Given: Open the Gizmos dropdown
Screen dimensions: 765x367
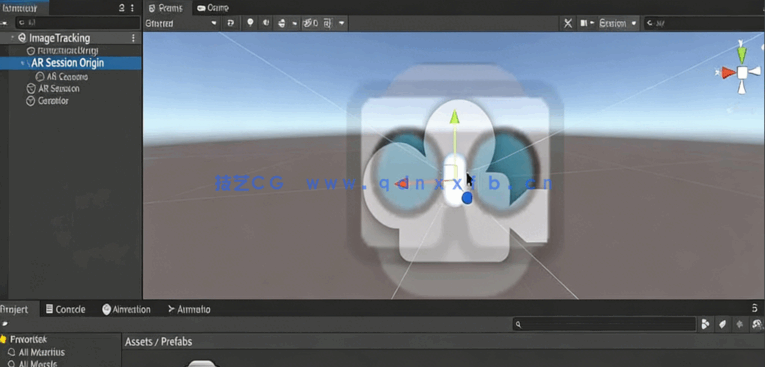Looking at the screenshot, I should pos(618,23).
